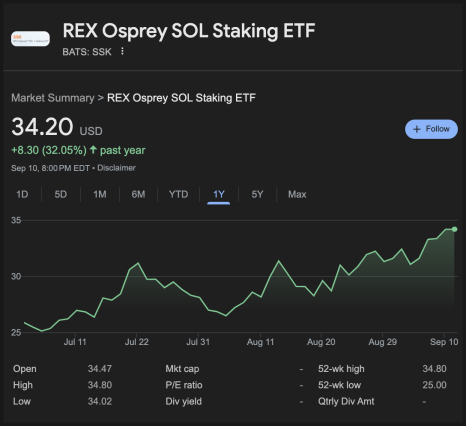Click the green endpoint dot on chart

(x=454, y=229)
